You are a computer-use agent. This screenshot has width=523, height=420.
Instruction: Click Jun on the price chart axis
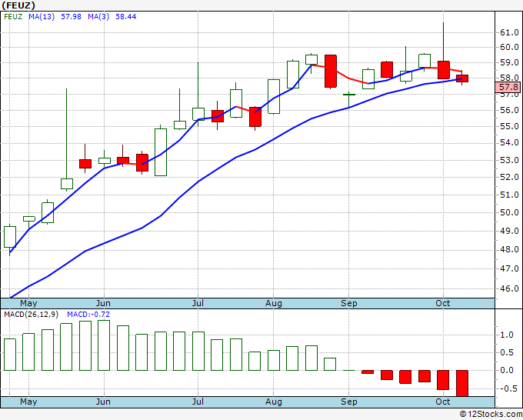[x=103, y=304]
